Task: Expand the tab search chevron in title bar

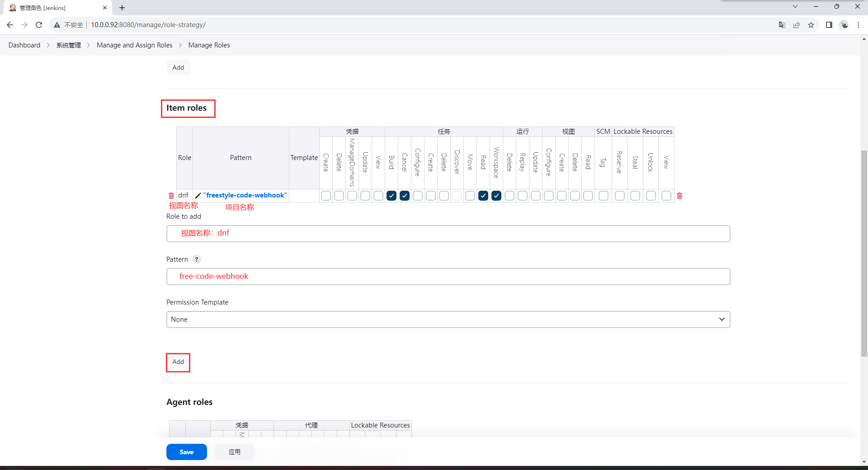Action: pos(795,7)
